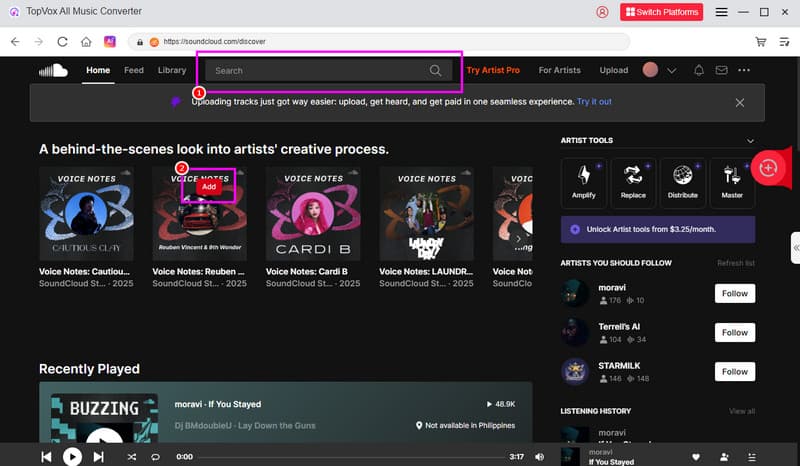Image resolution: width=800 pixels, height=466 pixels.
Task: Skip to the previous track
Action: click(46, 457)
